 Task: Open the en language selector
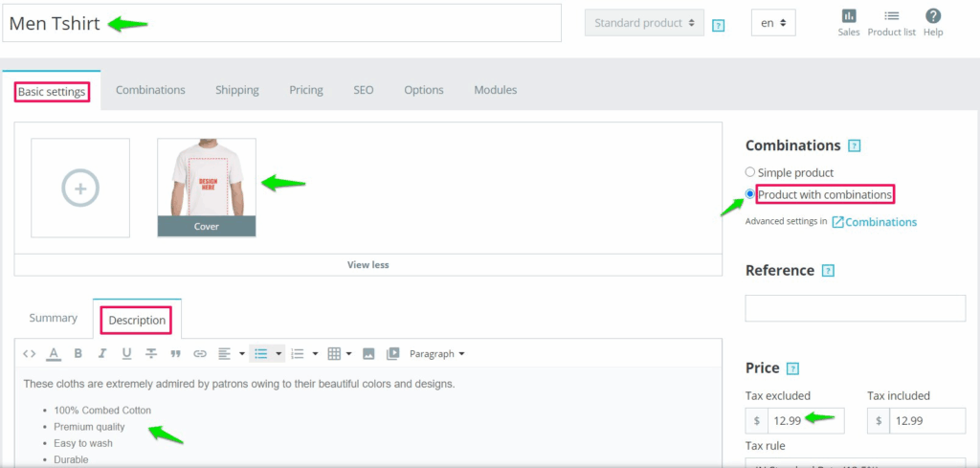[x=773, y=23]
